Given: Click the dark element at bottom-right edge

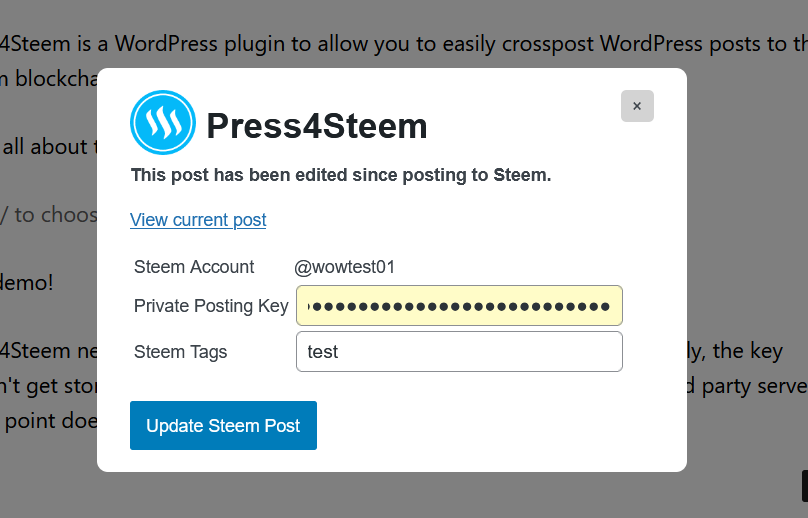Looking at the screenshot, I should (x=804, y=486).
